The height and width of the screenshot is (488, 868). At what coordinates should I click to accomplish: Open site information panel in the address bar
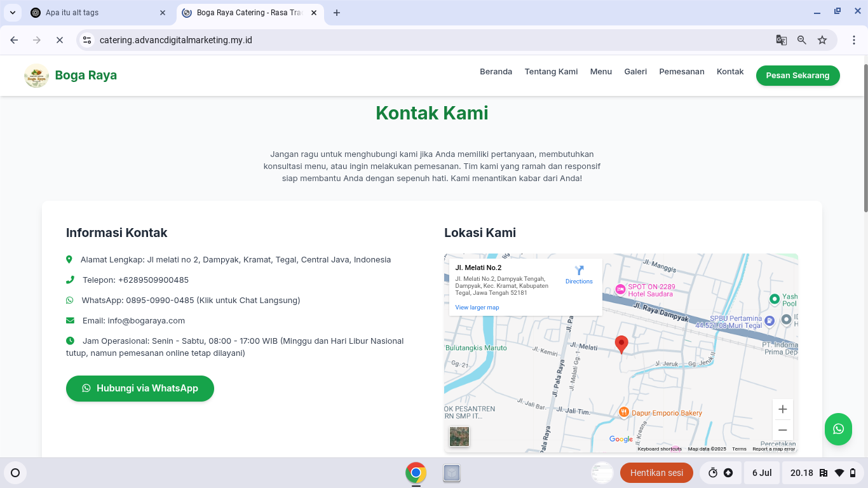pyautogui.click(x=86, y=39)
